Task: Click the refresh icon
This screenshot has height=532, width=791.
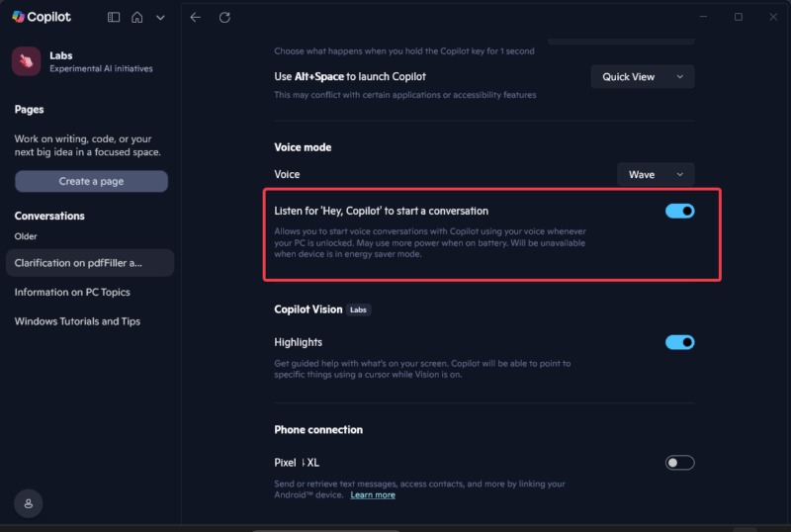Action: [224, 17]
